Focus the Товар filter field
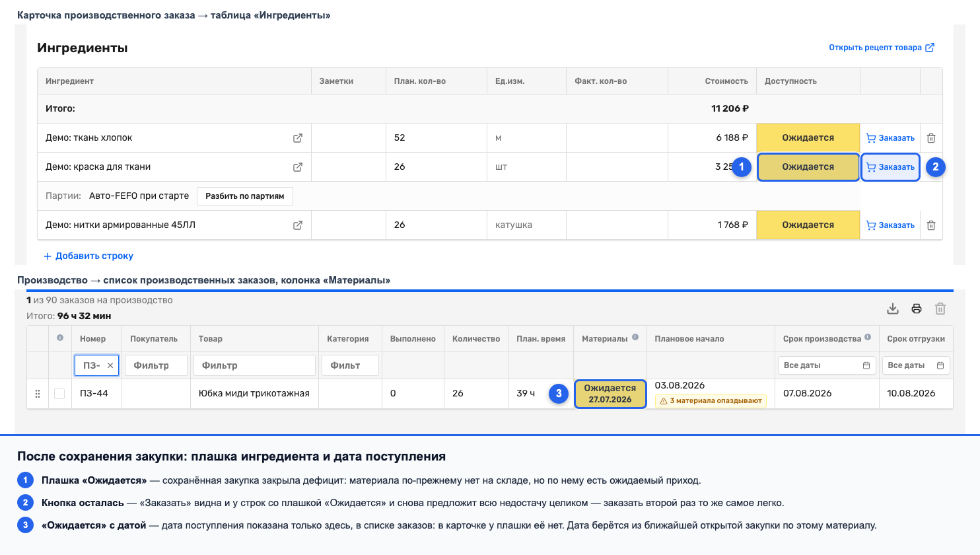The width and height of the screenshot is (980, 555). coord(254,365)
